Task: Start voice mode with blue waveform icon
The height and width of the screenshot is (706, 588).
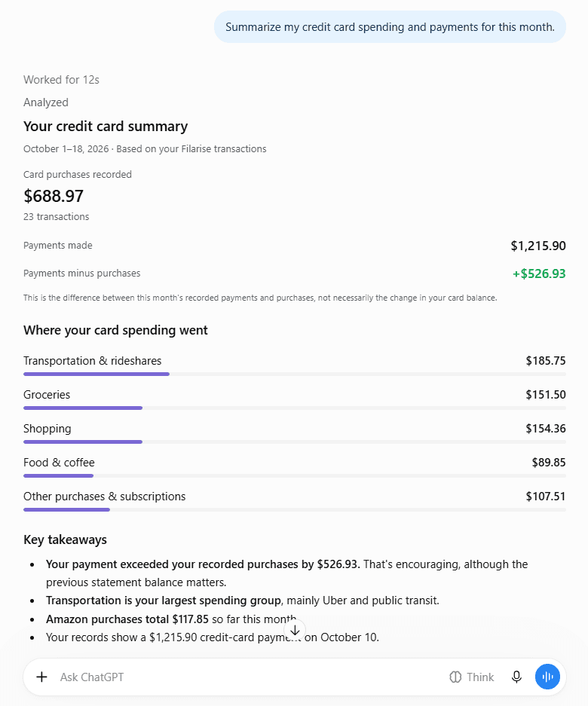Action: pyautogui.click(x=547, y=677)
